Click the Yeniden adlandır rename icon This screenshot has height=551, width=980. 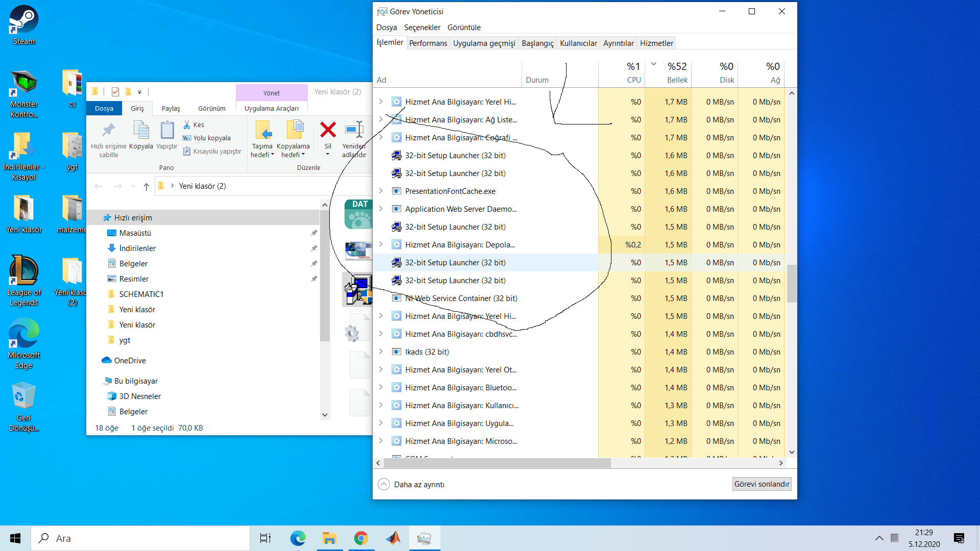click(x=354, y=130)
